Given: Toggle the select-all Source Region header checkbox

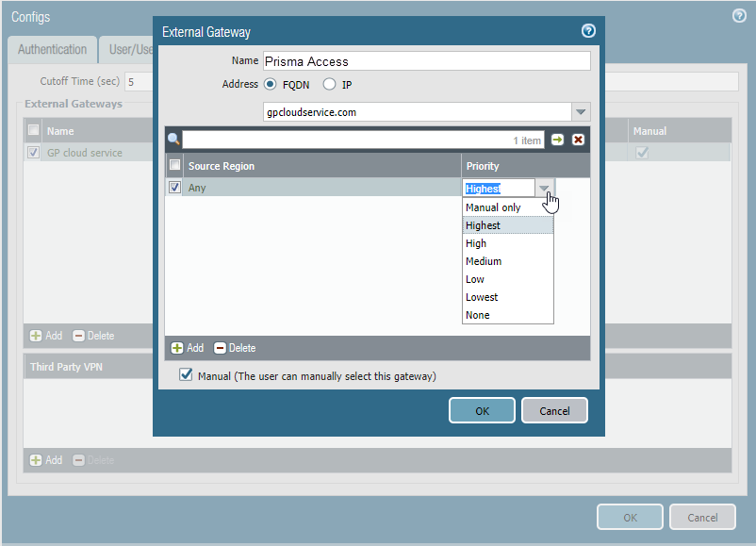Looking at the screenshot, I should click(175, 165).
